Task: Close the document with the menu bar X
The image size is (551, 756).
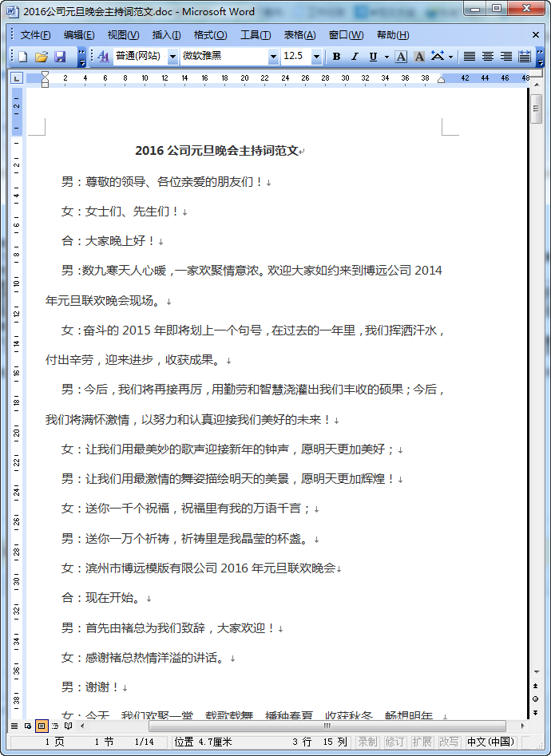Action: tap(536, 34)
